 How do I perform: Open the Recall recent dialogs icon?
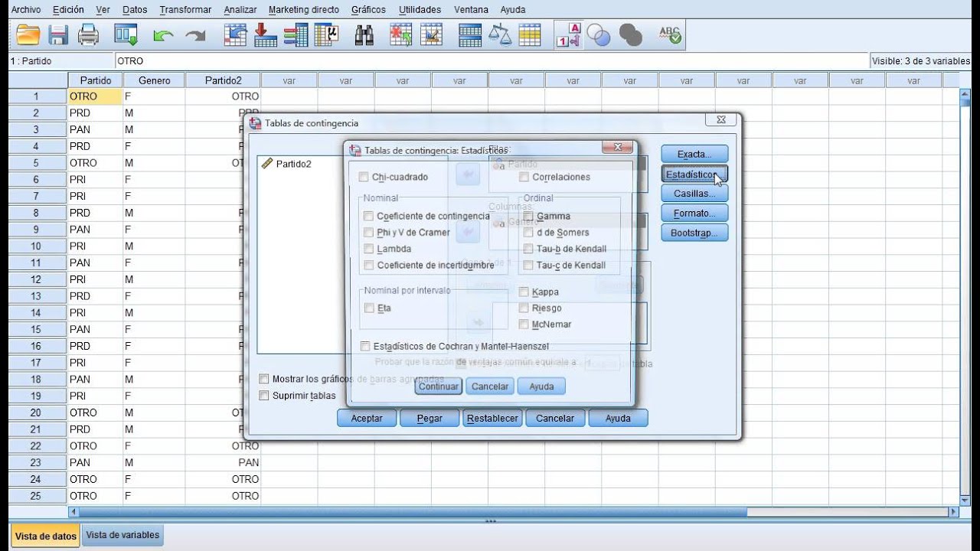pyautogui.click(x=126, y=35)
